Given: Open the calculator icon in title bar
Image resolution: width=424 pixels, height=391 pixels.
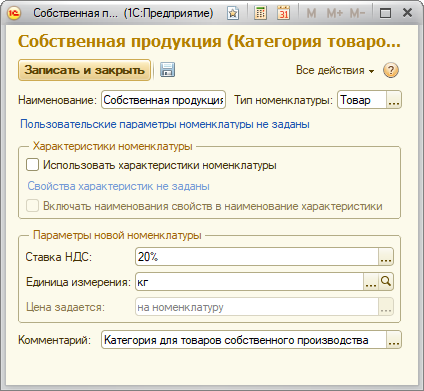Looking at the screenshot, I should (x=260, y=13).
